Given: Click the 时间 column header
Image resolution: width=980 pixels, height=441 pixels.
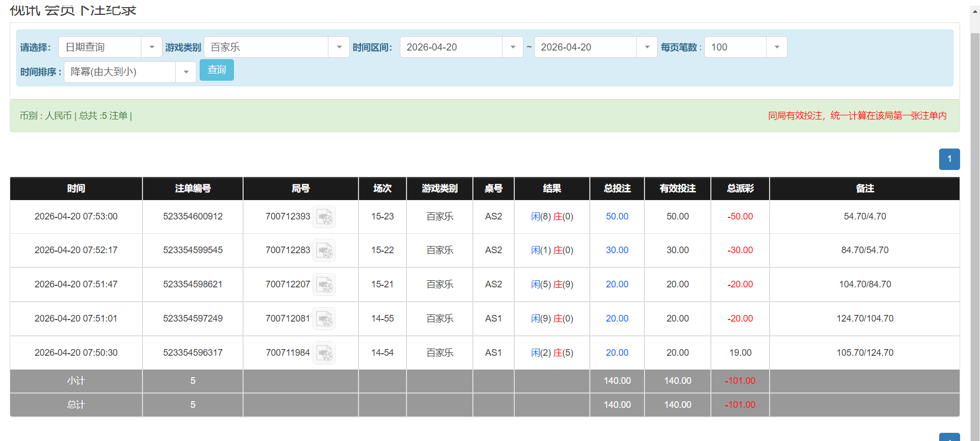Looking at the screenshot, I should coord(76,188).
